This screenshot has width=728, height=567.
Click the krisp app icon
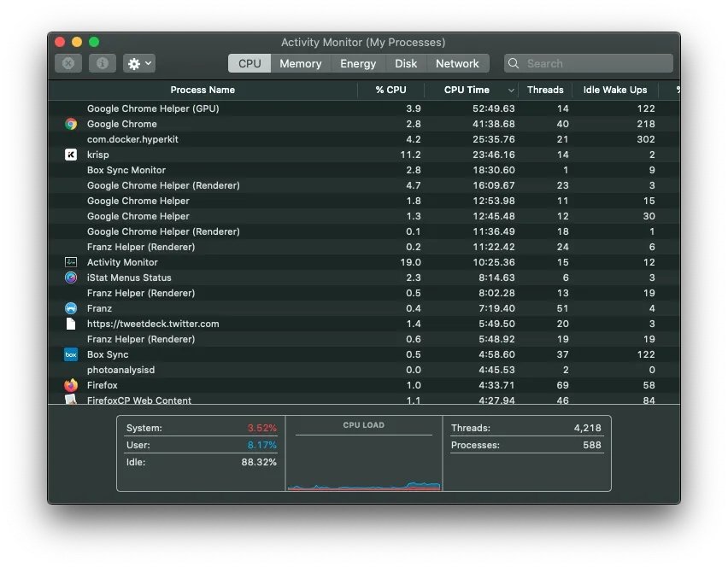[71, 155]
